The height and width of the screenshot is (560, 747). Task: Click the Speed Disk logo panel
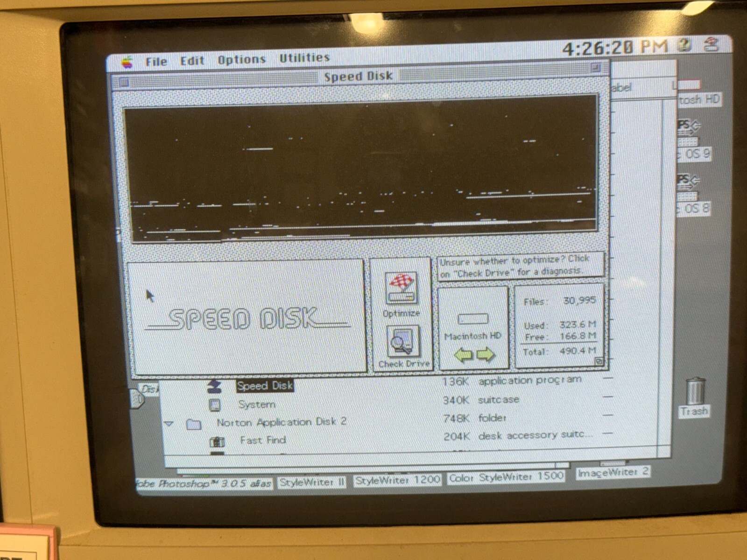247,317
